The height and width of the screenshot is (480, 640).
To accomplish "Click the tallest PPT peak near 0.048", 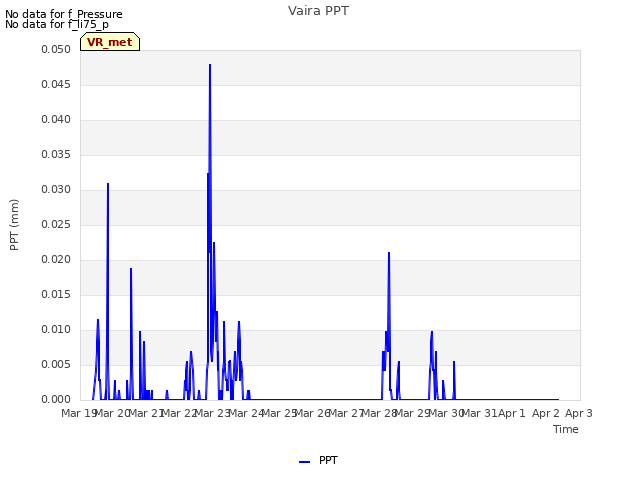I will point(210,65).
